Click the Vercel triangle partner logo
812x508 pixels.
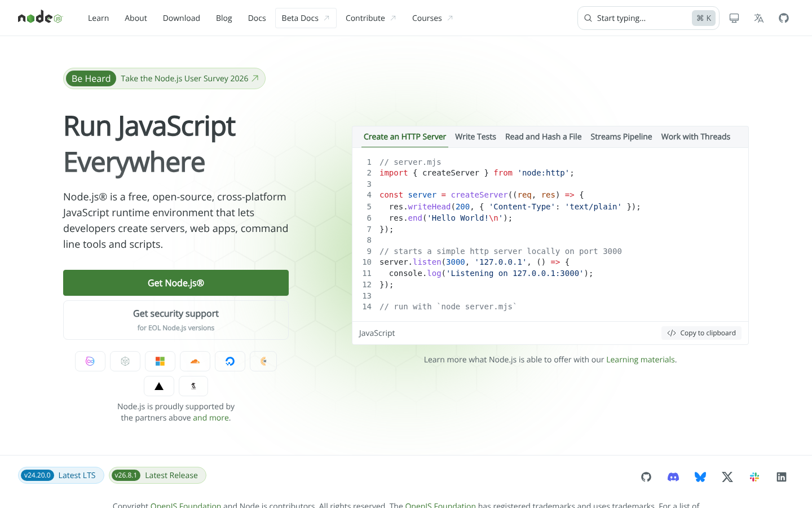pyautogui.click(x=159, y=386)
